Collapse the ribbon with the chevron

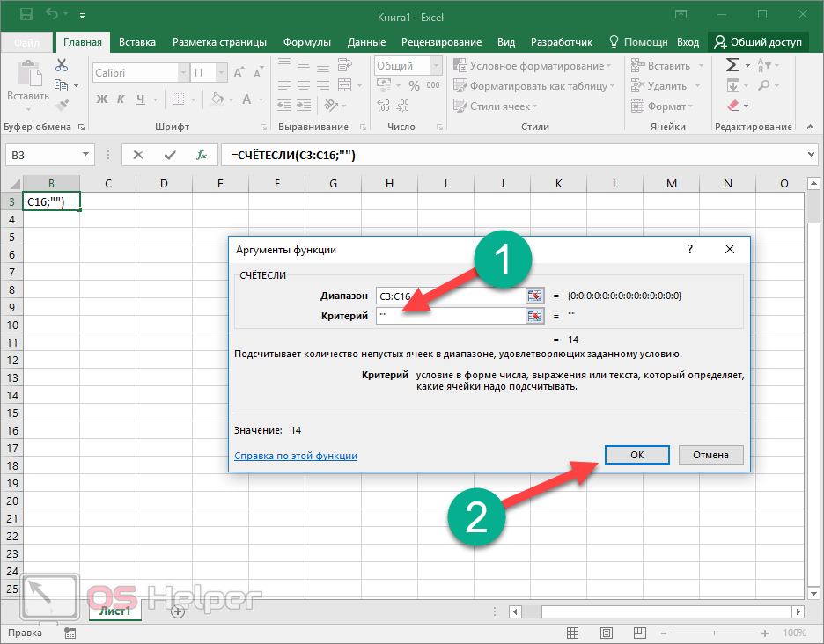(811, 128)
